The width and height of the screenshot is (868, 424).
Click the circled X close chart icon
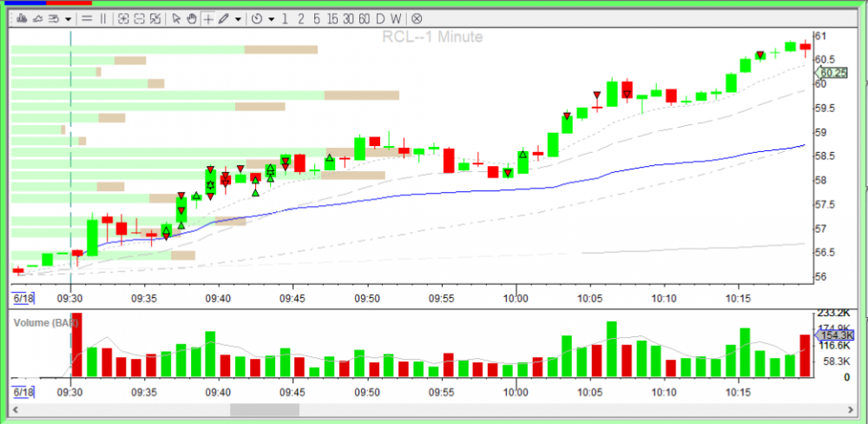tap(417, 18)
